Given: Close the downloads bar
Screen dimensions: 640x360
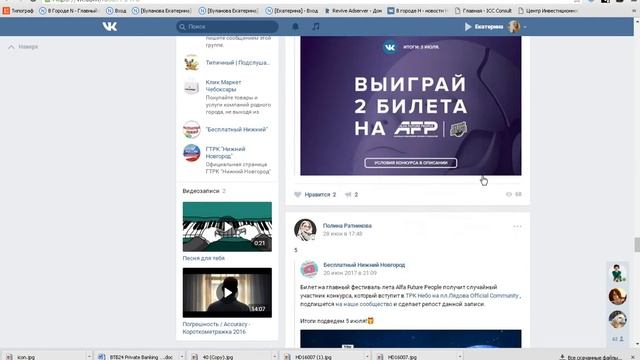Looking at the screenshot, I should 633,357.
